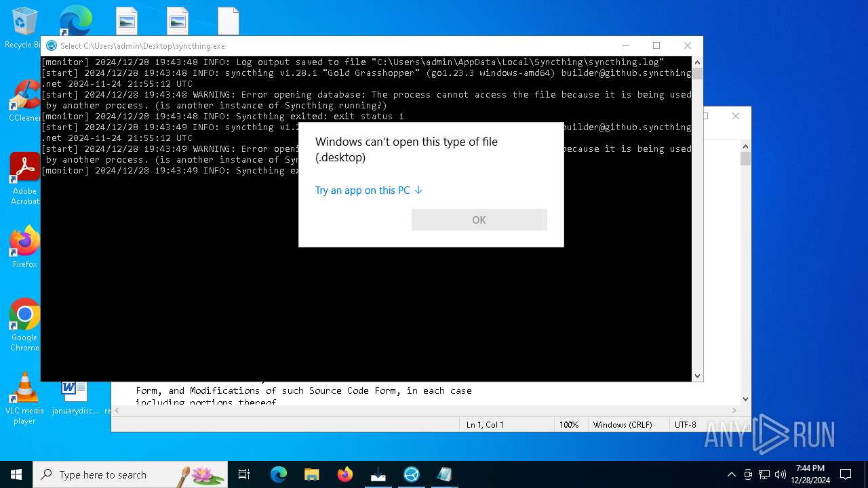Open Firefox from the taskbar
The height and width of the screenshot is (488, 868).
tap(345, 474)
